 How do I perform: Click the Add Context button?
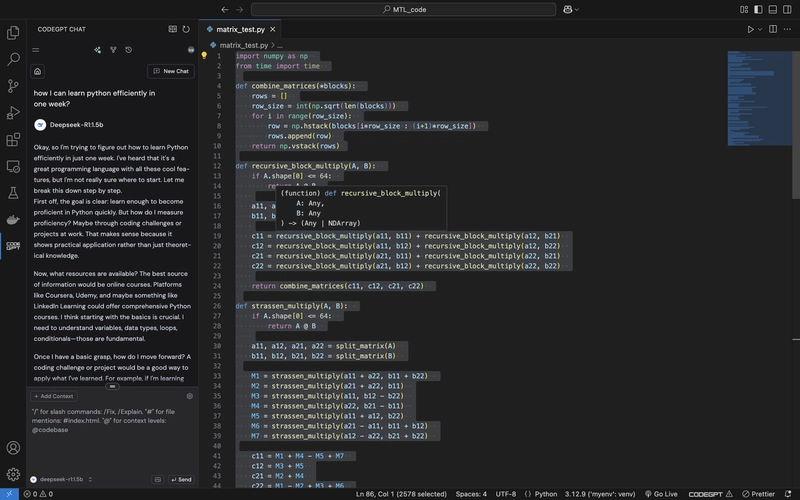[54, 396]
